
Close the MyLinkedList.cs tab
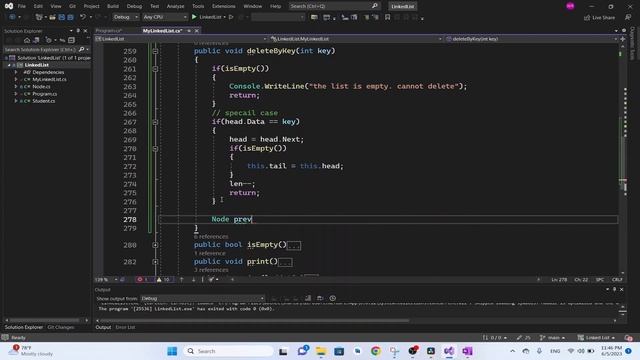[197, 31]
